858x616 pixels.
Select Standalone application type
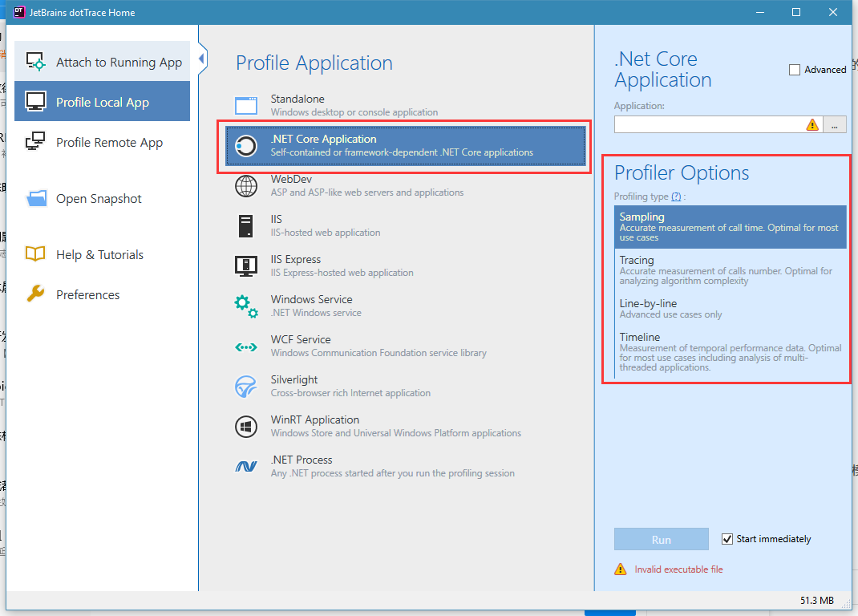click(x=406, y=105)
